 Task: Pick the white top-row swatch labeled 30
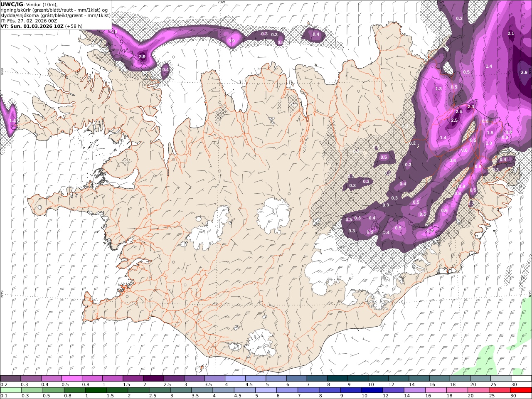point(521,379)
